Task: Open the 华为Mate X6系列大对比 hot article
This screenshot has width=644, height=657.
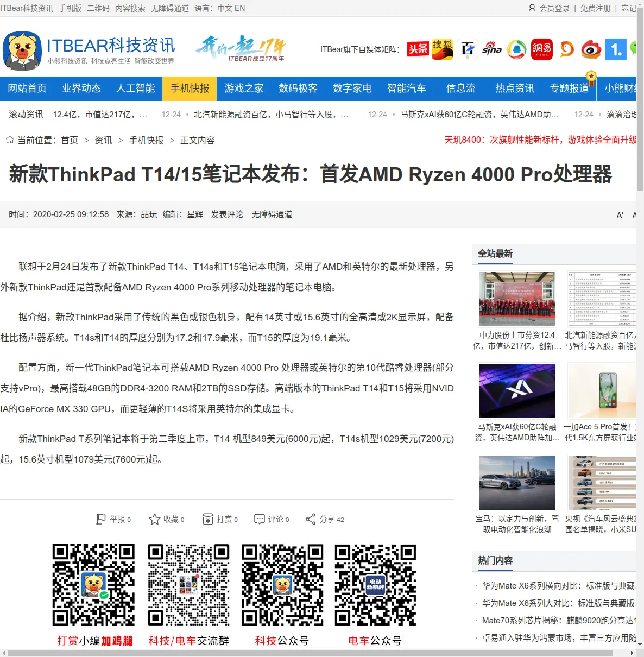Action: 559,603
